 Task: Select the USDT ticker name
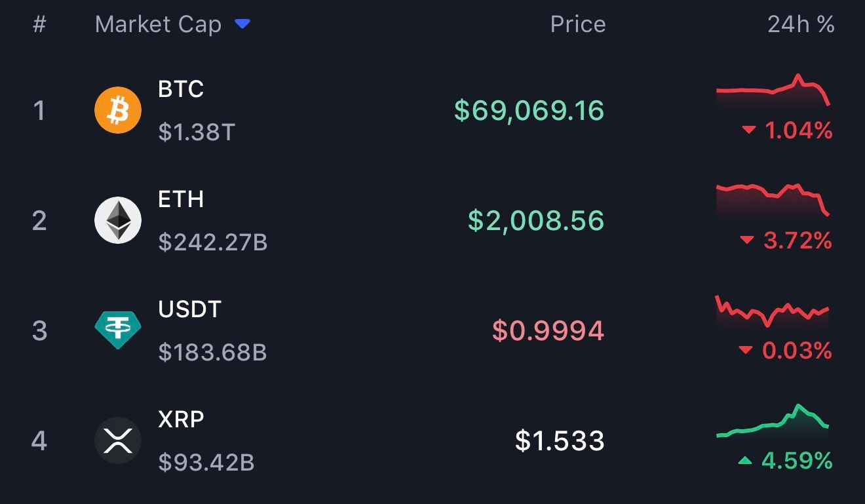click(190, 309)
